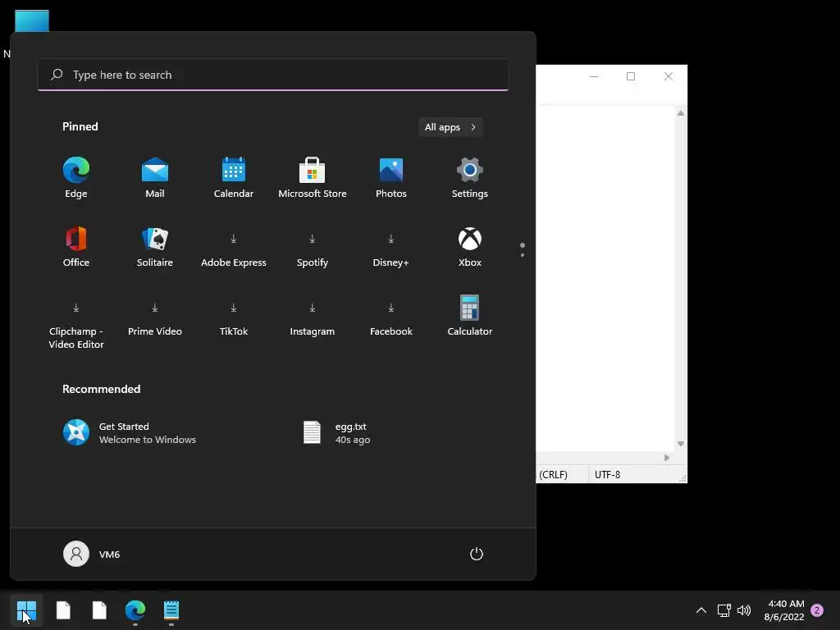
Task: Switch to Notepad on the taskbar
Action: pyautogui.click(x=171, y=610)
